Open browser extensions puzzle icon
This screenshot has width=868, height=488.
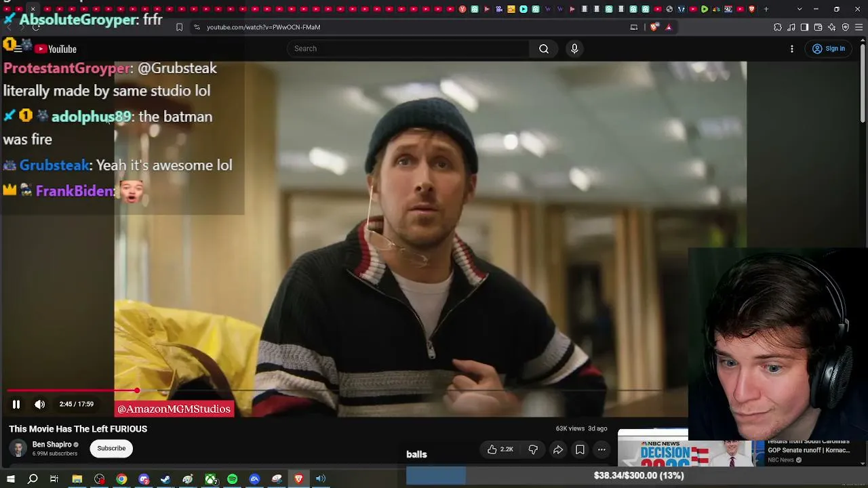coord(778,27)
